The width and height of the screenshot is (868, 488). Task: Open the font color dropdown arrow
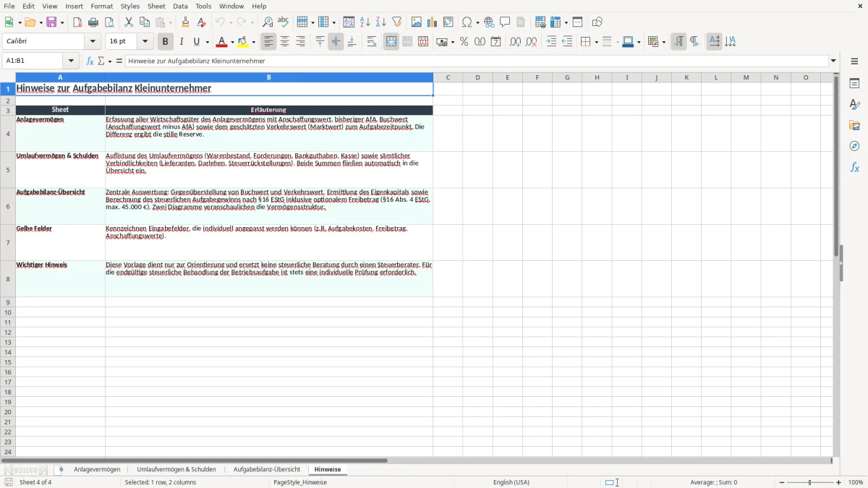tap(232, 42)
